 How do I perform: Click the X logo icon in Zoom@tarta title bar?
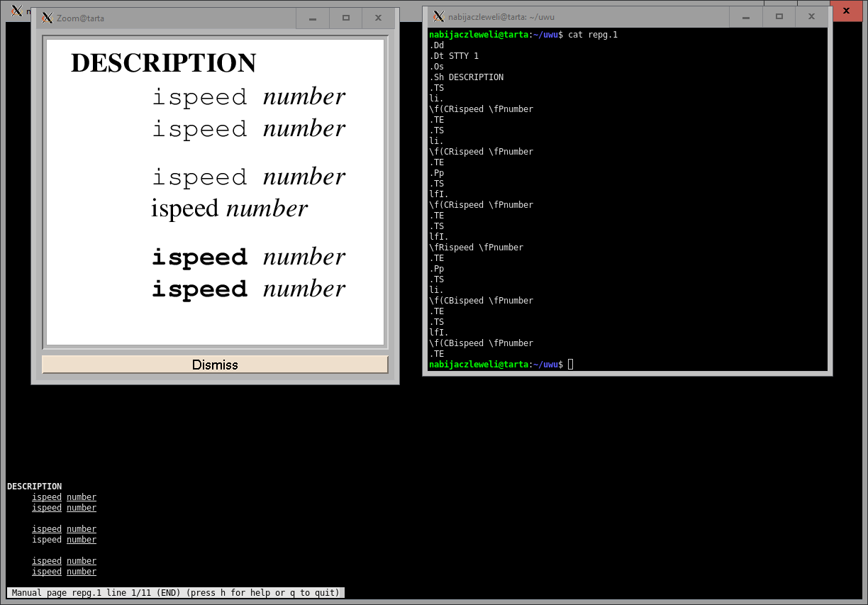(48, 18)
